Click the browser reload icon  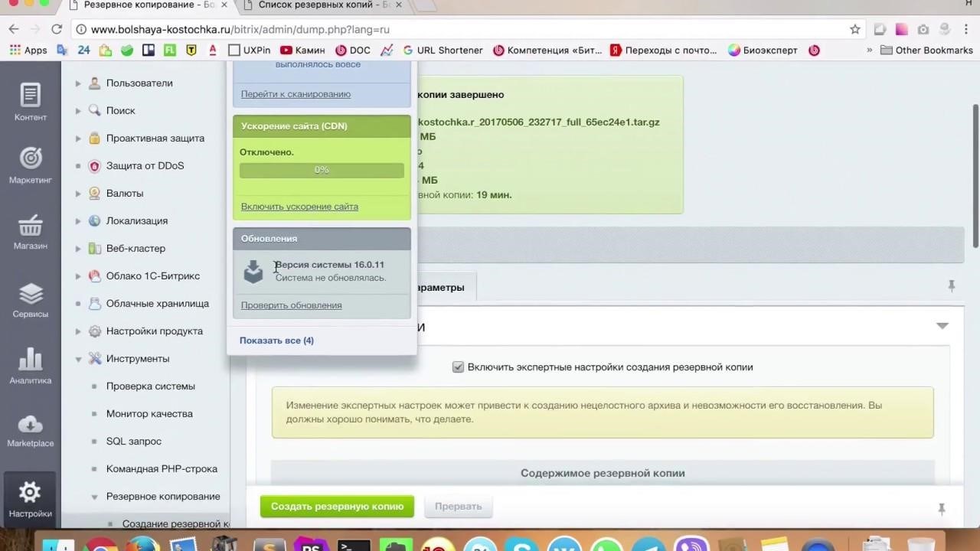tap(56, 29)
